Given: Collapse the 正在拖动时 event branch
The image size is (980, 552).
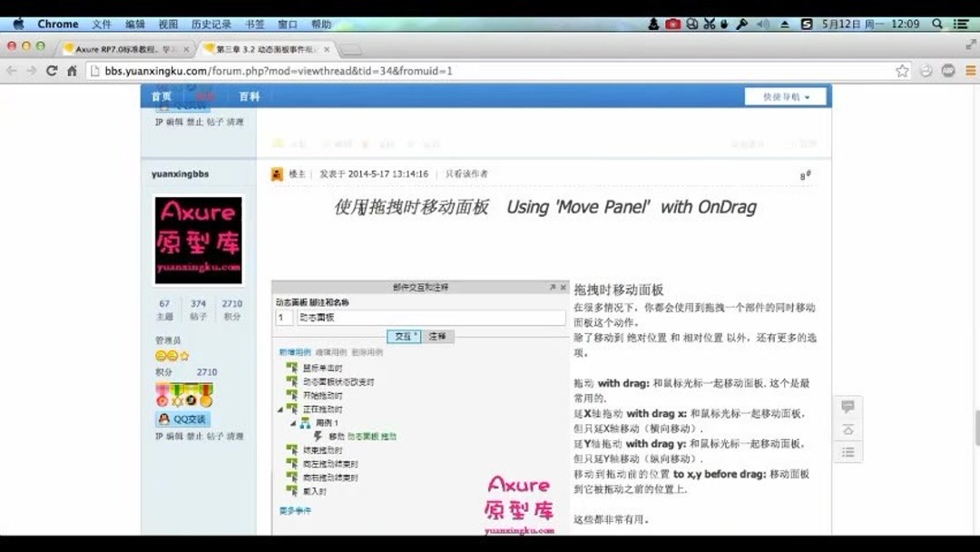Looking at the screenshot, I should (x=282, y=409).
